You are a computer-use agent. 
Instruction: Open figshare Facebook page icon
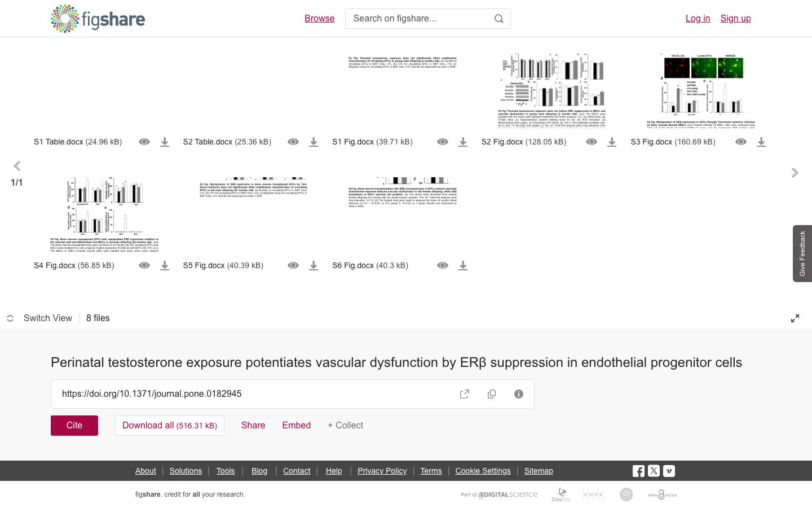(x=638, y=471)
